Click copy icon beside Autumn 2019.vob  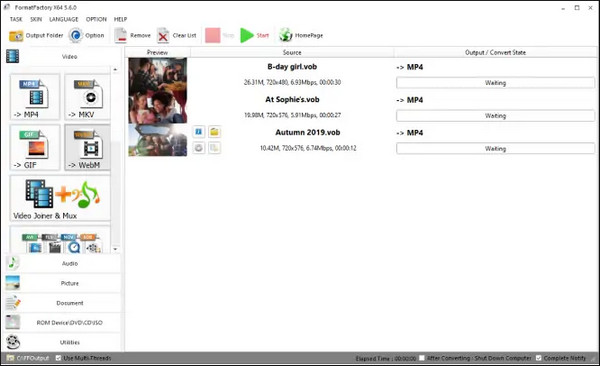point(214,148)
